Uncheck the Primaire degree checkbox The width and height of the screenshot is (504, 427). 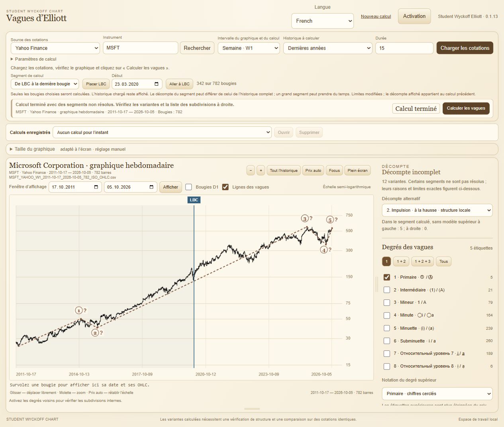[x=386, y=277]
